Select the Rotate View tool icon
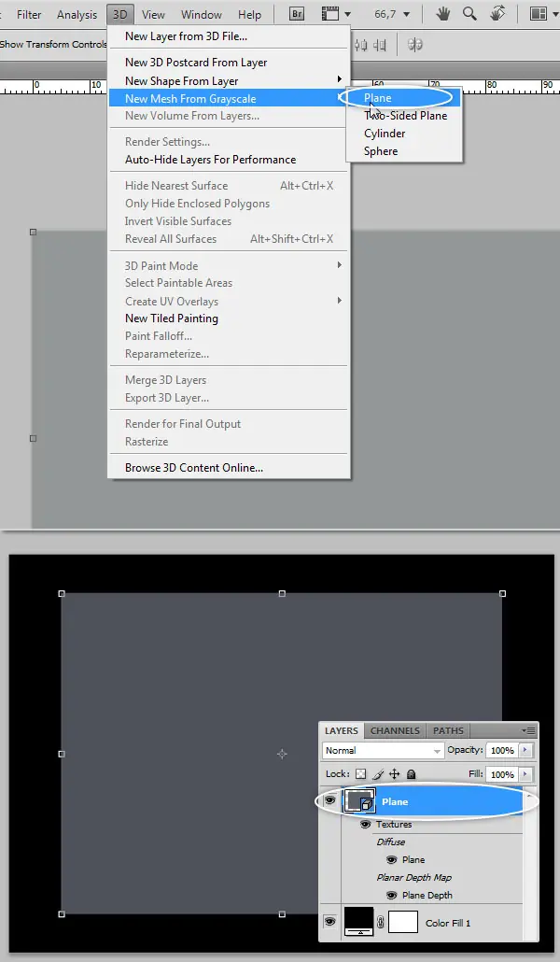Image resolution: width=560 pixels, height=962 pixels. point(498,13)
